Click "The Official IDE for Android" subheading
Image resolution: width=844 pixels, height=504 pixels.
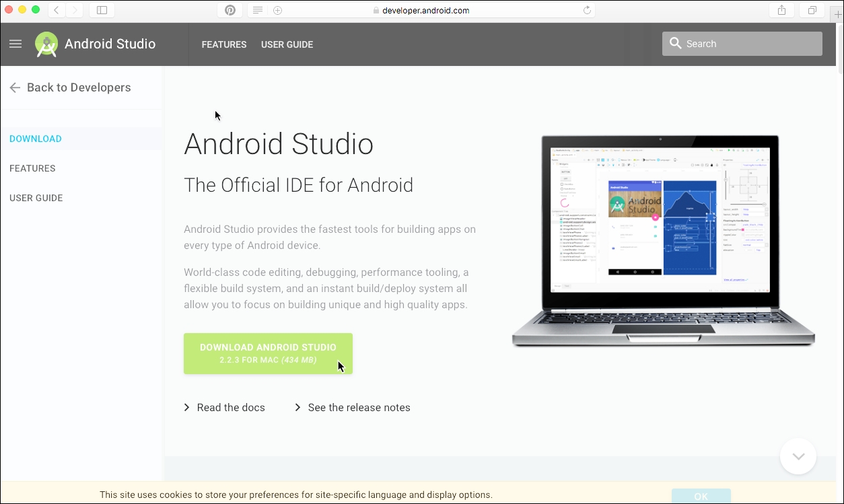[x=299, y=185]
